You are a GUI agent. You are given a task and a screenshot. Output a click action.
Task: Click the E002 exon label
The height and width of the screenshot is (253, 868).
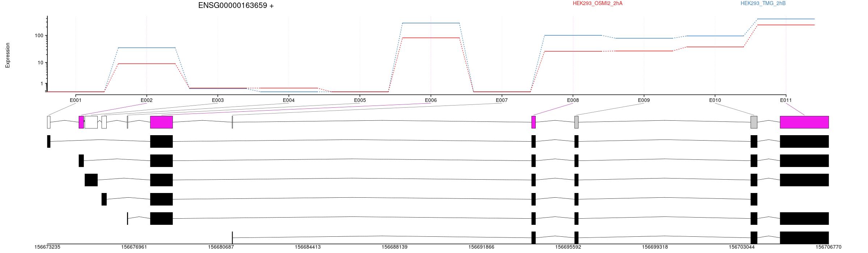coord(146,100)
